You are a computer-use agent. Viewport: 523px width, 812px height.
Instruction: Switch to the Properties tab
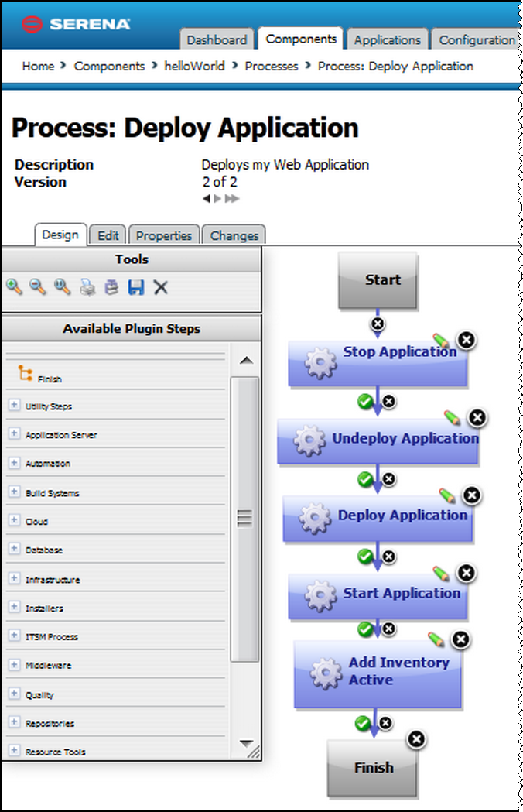[x=164, y=235]
